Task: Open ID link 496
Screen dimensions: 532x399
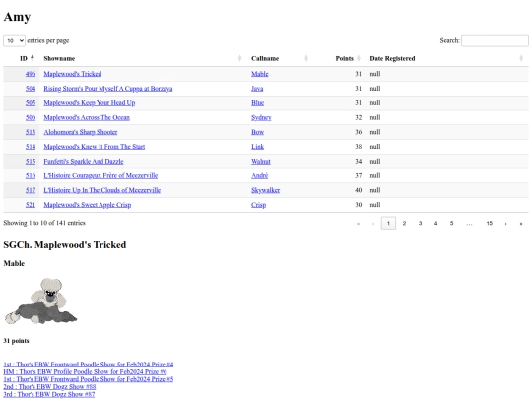Action: pos(31,74)
